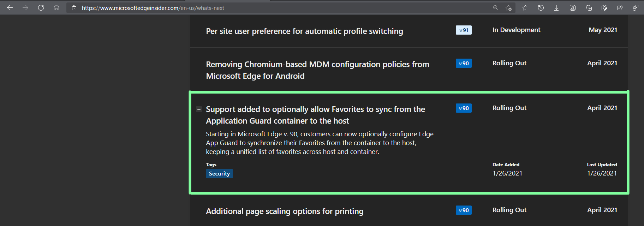Open the browser home page
This screenshot has width=644, height=226.
coord(56,8)
